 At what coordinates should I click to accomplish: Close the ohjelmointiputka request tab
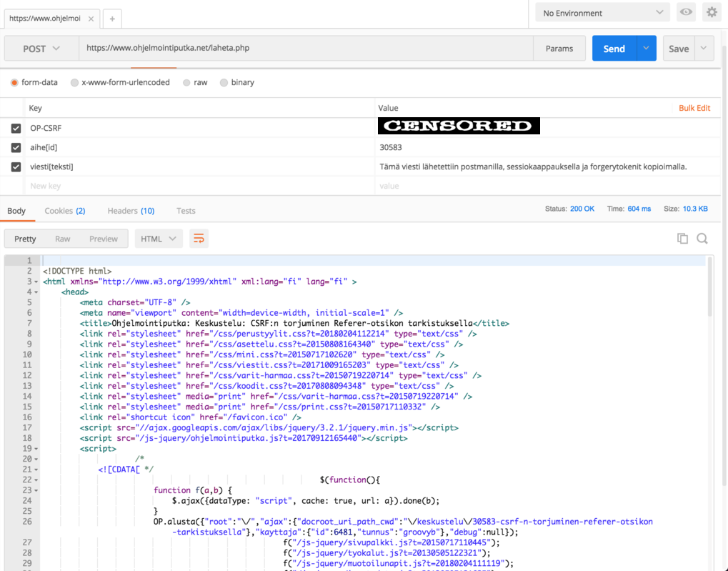pos(91,19)
